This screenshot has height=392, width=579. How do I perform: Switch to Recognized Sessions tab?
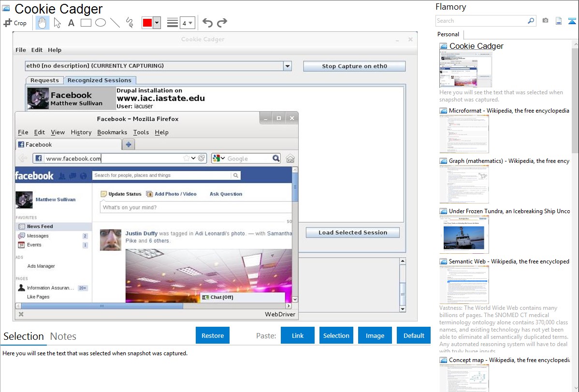pos(100,80)
